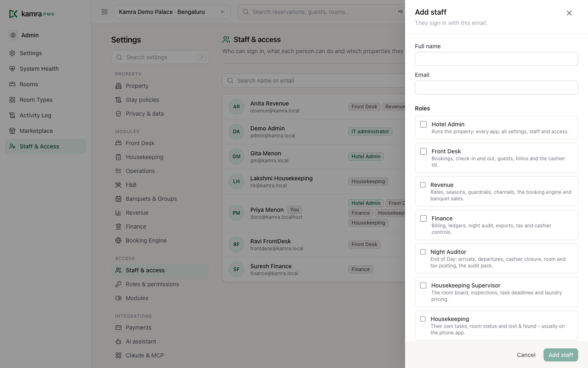Select Gita Menon's staff row

coord(314,157)
